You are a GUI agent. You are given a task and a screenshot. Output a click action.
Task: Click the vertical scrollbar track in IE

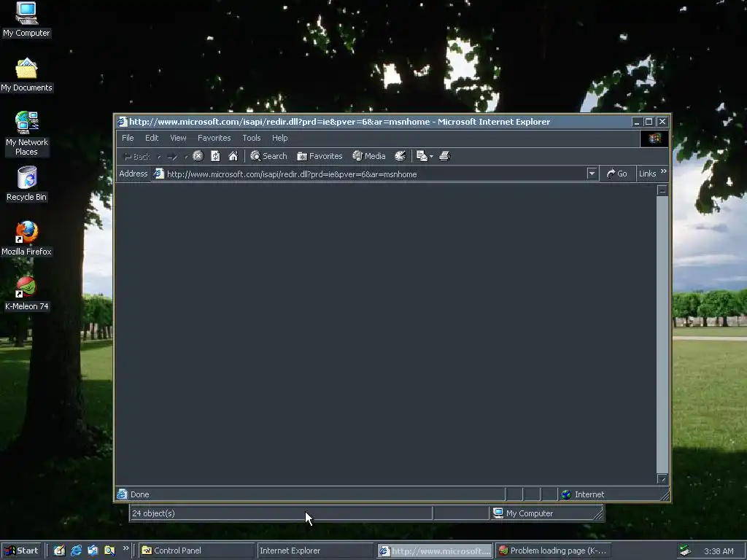[x=662, y=335]
